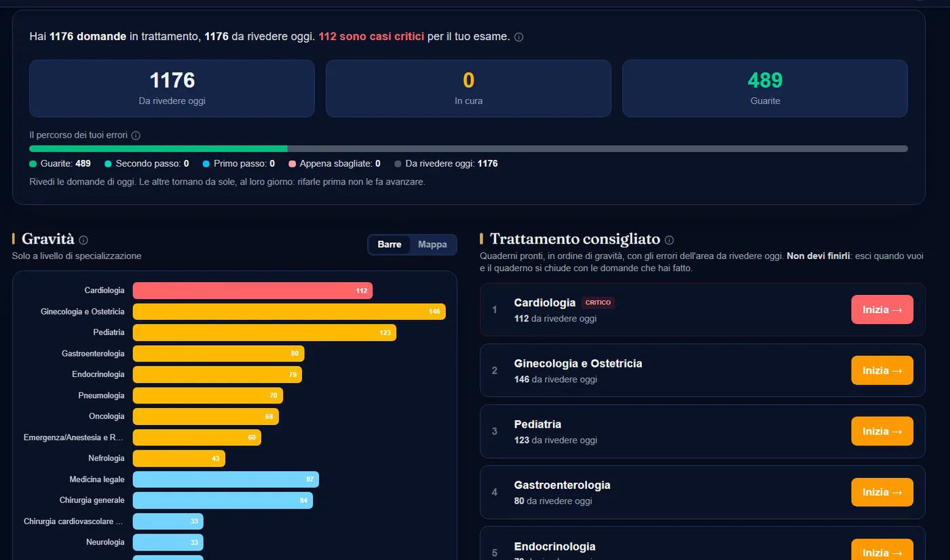This screenshot has width=950, height=560.
Task: Select the blue Medicina legale bar (87)
Action: 226,479
